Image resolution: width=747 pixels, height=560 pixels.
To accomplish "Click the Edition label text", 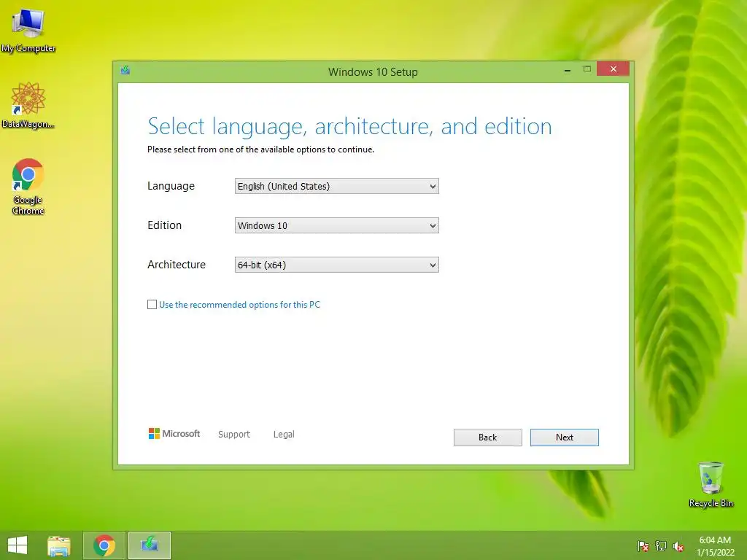I will click(164, 225).
